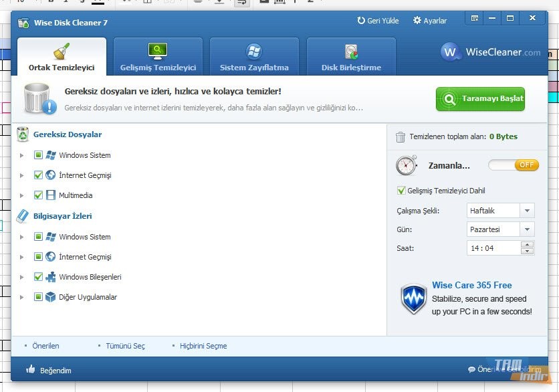Expand İnternet Geçmişi under Gereksiz Dosyalar
Viewport: 559px width, 392px height.
(22, 175)
